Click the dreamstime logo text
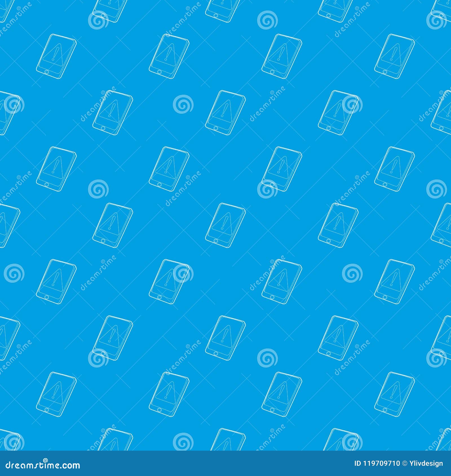451x476 pixels. point(42,465)
